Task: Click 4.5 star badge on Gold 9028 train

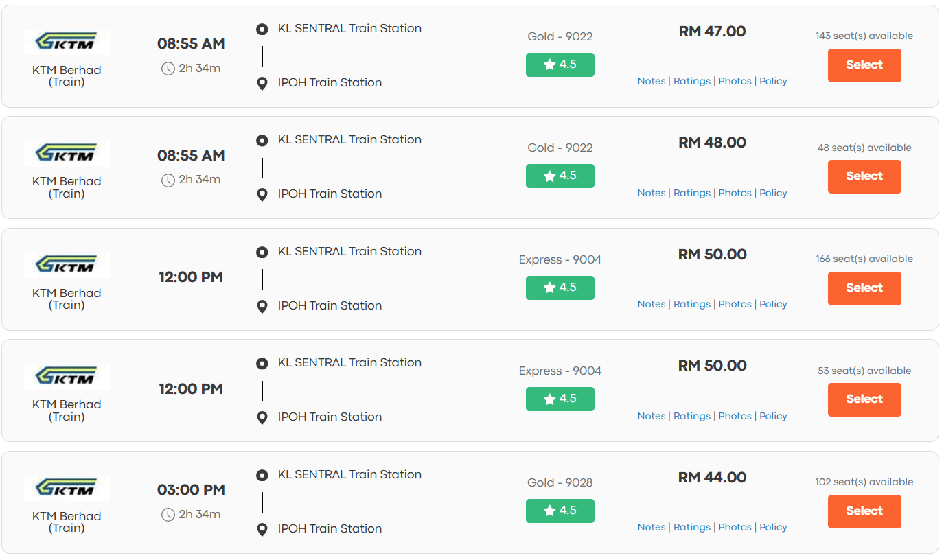Action: pos(560,511)
